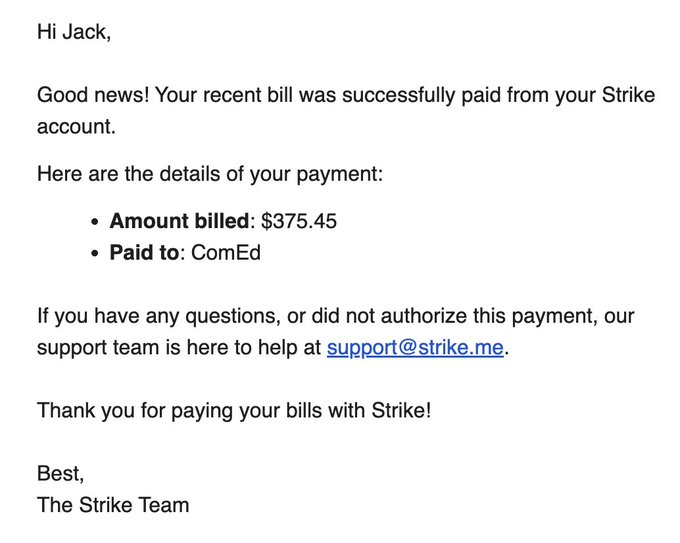Click 'The Strike Team' signature

pos(113,505)
